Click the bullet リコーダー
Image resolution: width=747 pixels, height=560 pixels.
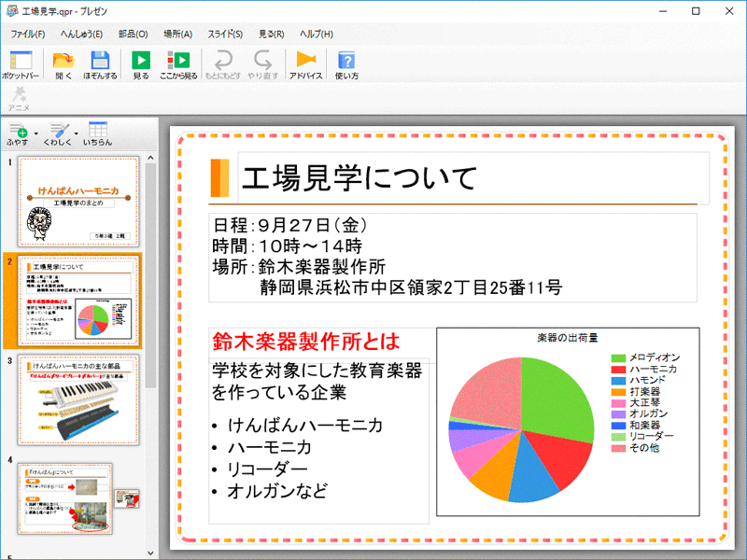coord(267,469)
